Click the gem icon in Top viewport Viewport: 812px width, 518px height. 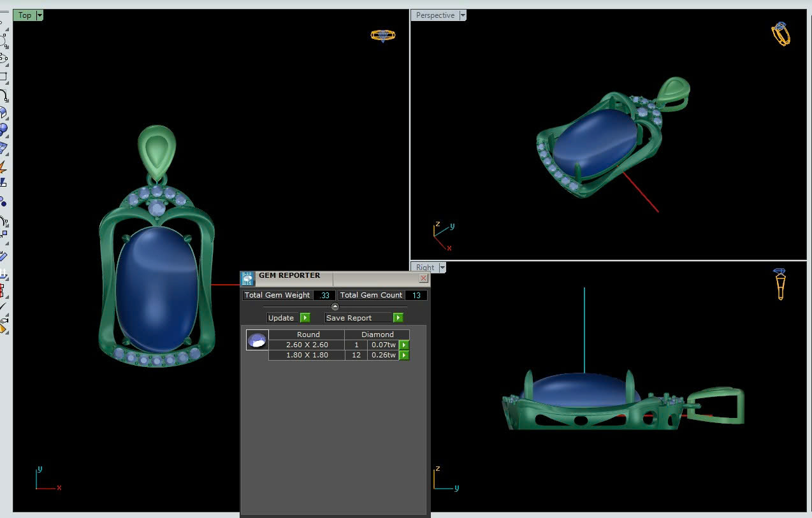(383, 36)
